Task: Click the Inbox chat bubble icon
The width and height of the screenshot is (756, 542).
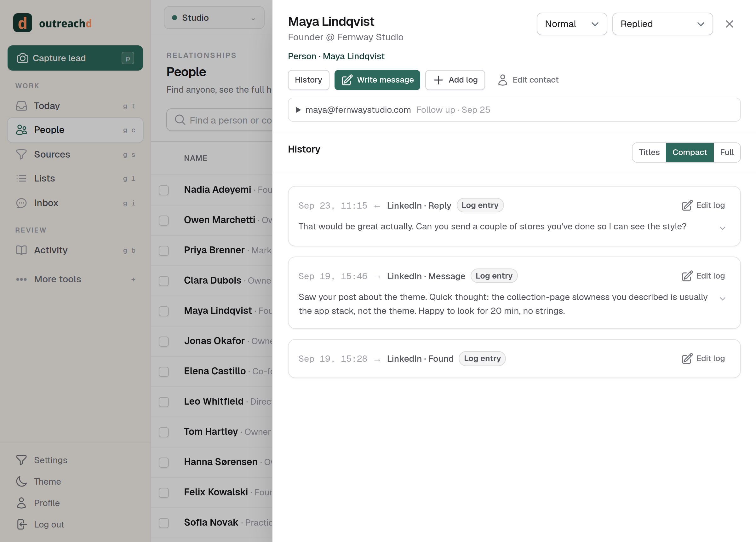Action: [x=21, y=203]
